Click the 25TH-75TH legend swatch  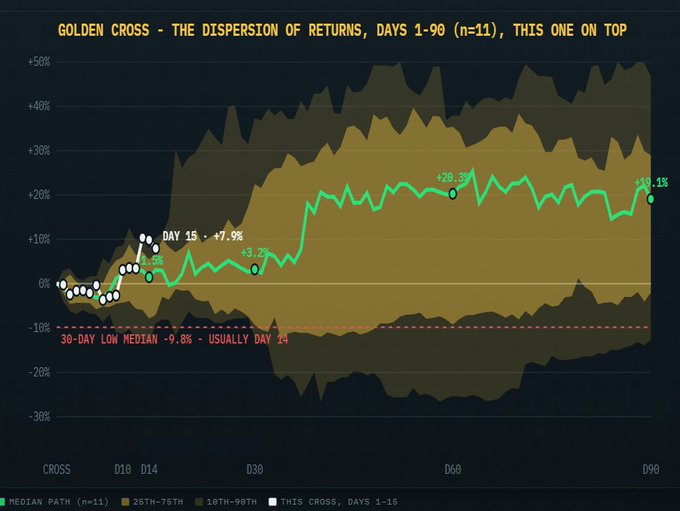click(x=125, y=502)
